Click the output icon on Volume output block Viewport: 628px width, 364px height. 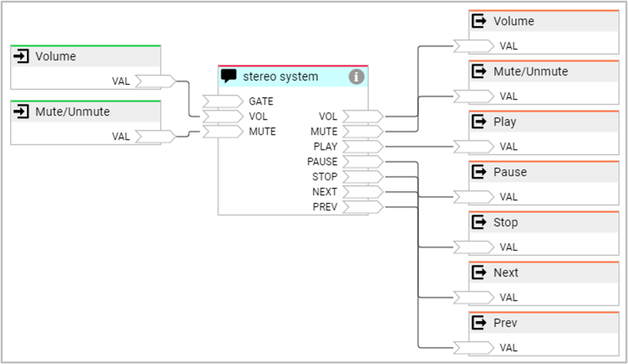click(x=479, y=22)
